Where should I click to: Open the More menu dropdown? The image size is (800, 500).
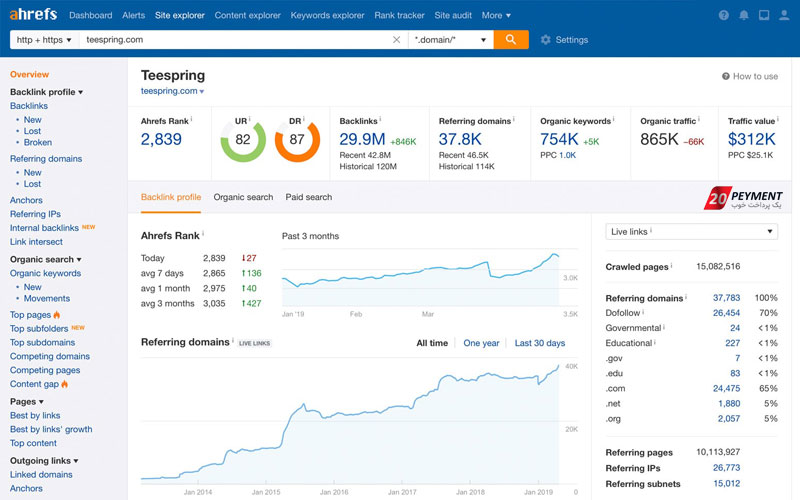pos(496,15)
